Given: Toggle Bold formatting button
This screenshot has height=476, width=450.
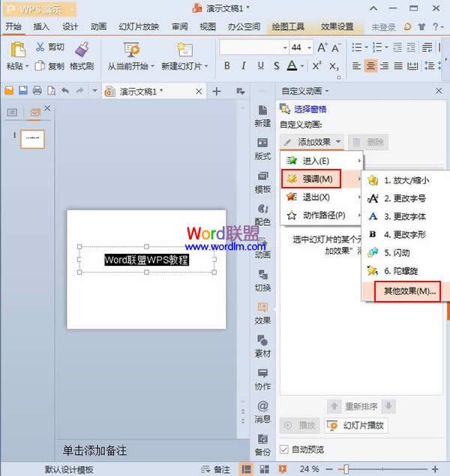Looking at the screenshot, I should [227, 66].
